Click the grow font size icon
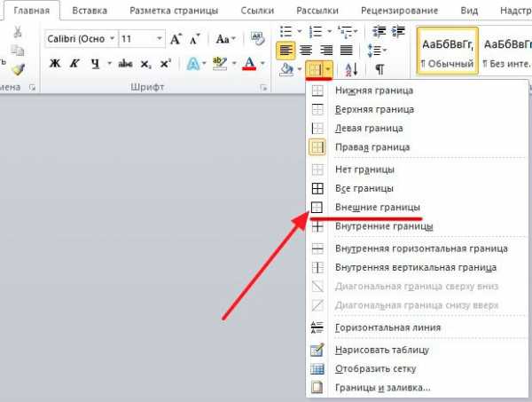 [x=176, y=41]
